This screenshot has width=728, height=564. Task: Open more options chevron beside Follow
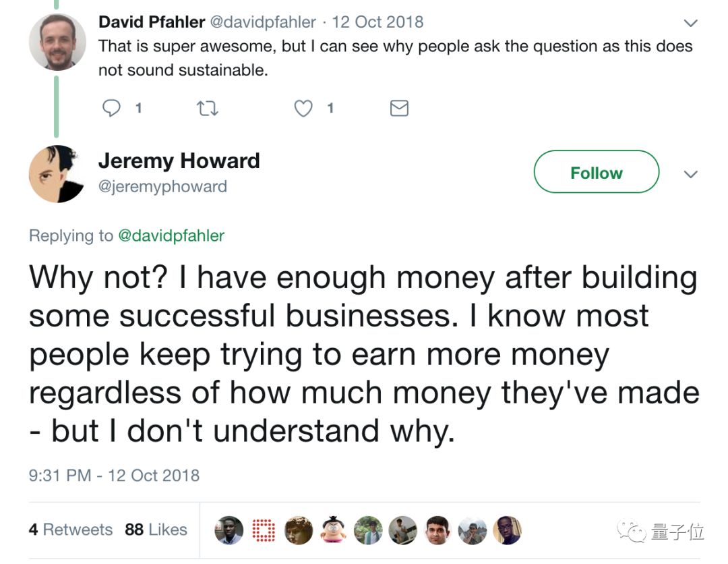(690, 174)
